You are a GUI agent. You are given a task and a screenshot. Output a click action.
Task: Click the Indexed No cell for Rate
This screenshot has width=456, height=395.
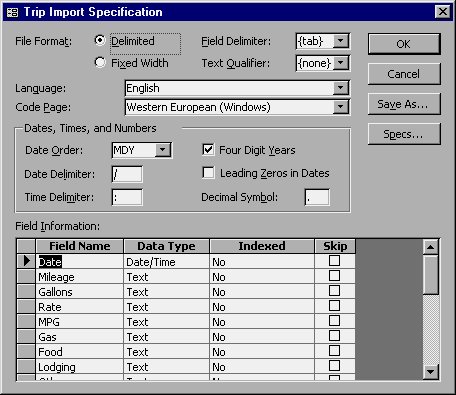click(x=262, y=307)
